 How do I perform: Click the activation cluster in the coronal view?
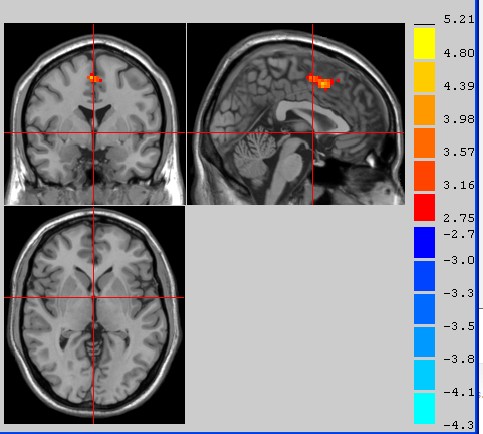coord(95,78)
